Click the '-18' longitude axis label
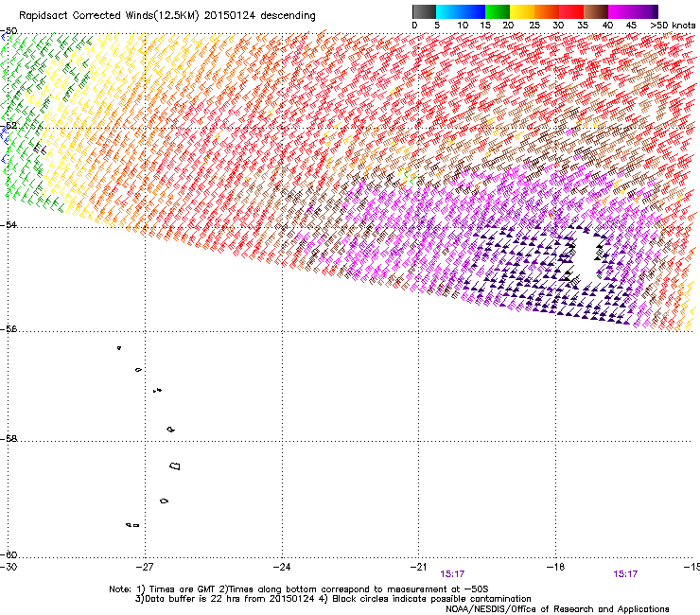 pyautogui.click(x=555, y=567)
